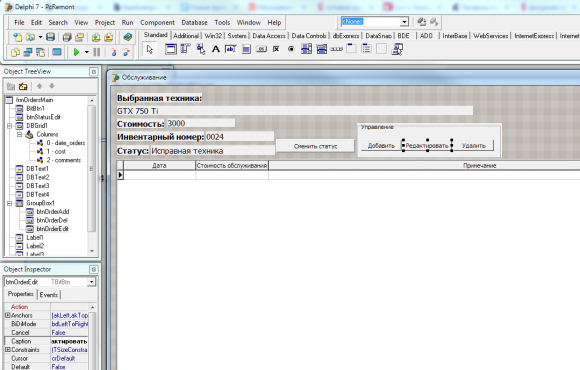
Task: Switch to the Data Controls palette tab
Action: tap(309, 36)
